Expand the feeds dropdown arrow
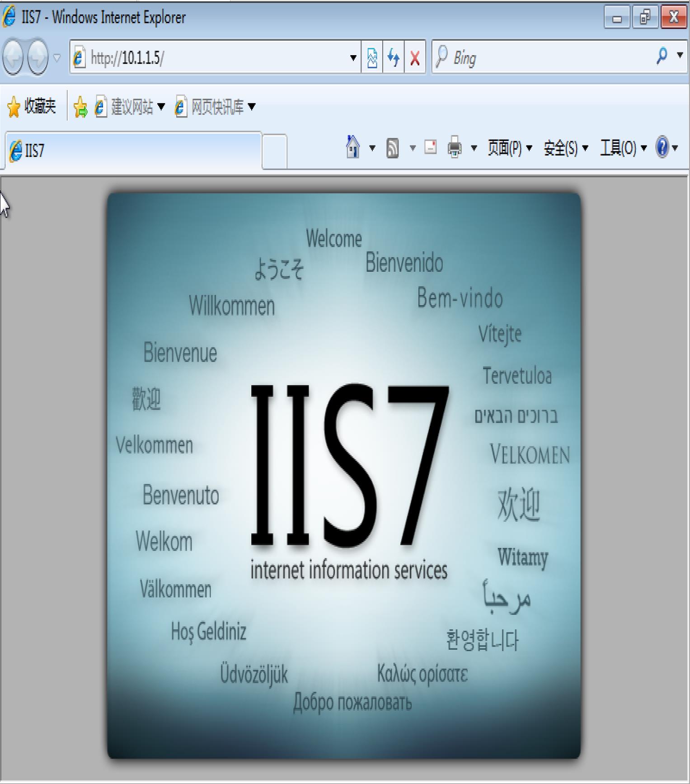The height and width of the screenshot is (784, 690). [x=413, y=148]
